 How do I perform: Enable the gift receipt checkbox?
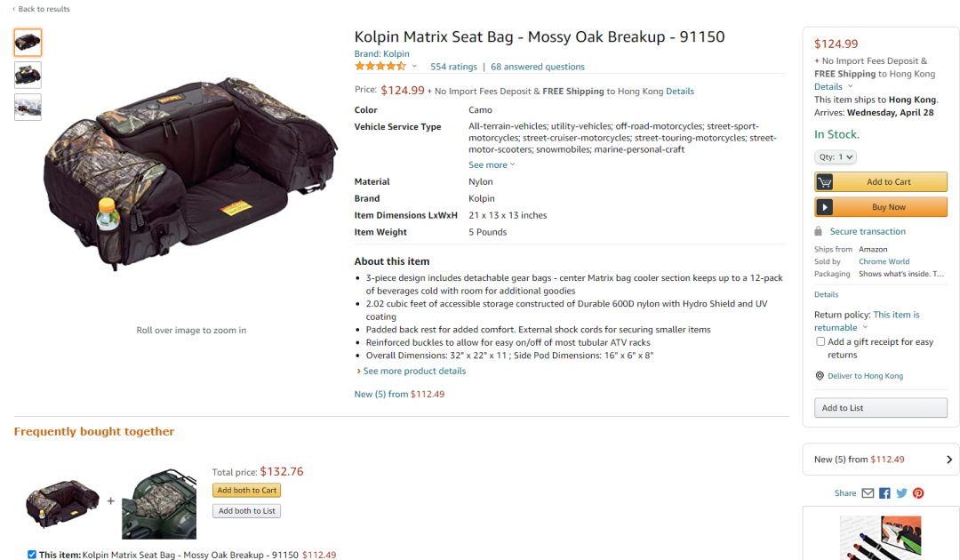click(x=820, y=341)
